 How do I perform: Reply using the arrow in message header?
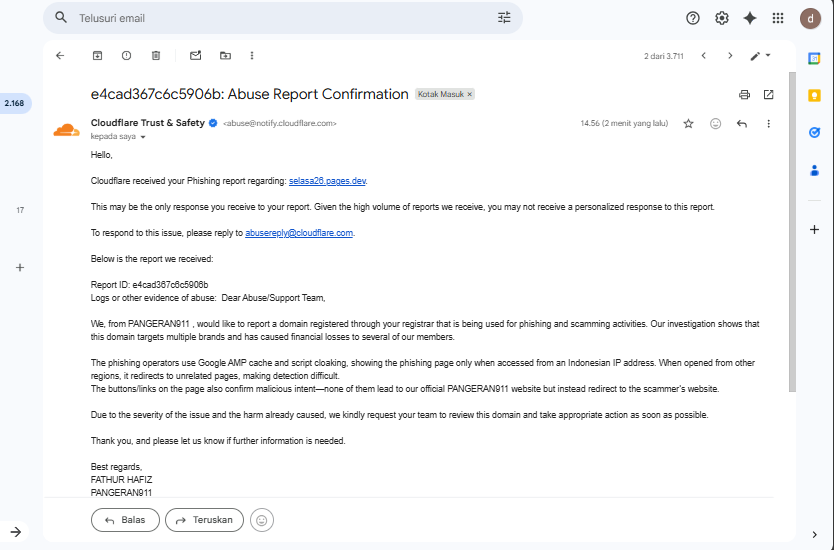(742, 123)
